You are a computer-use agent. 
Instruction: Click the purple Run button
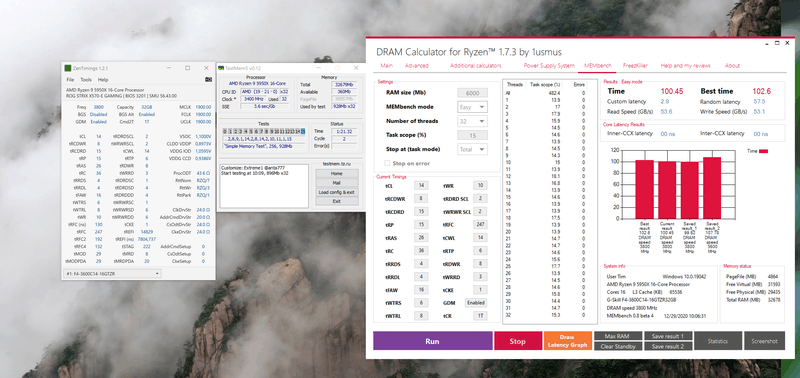(433, 341)
